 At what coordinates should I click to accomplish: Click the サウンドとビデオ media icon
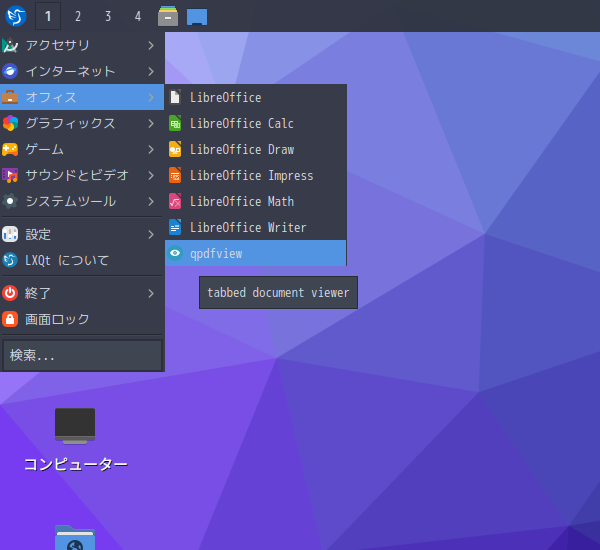click(10, 175)
